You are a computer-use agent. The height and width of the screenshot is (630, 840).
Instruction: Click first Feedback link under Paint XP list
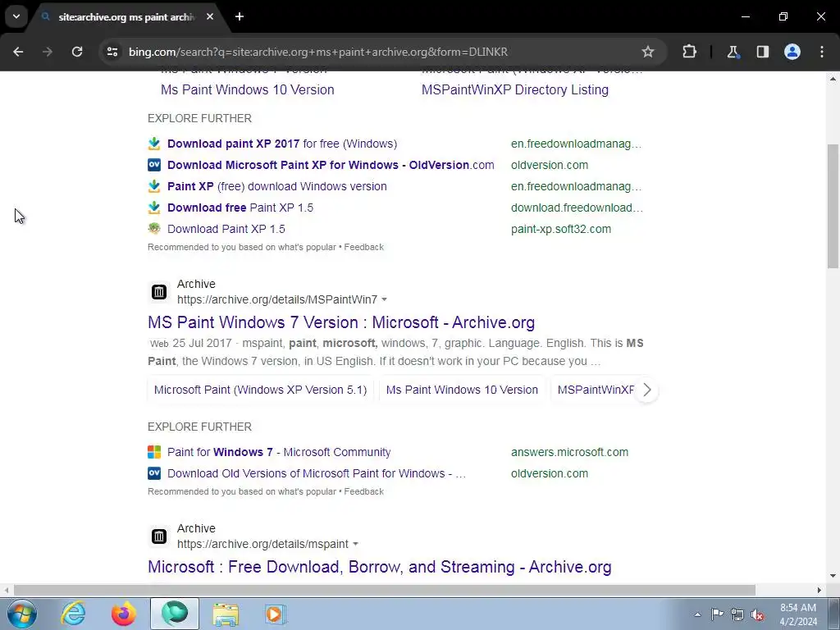coord(363,247)
